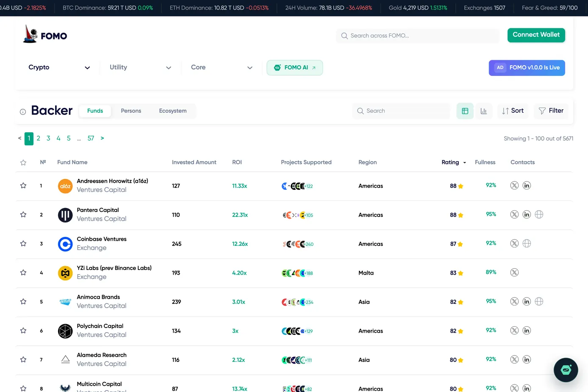
Task: Click the Backer info icon
Action: pos(23,112)
